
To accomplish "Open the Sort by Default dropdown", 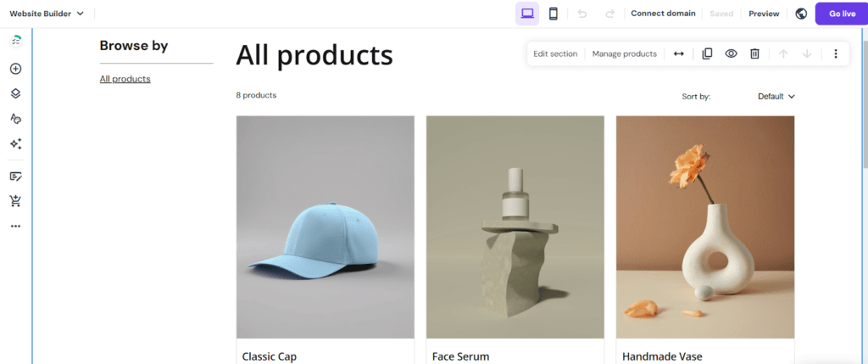I will (x=776, y=97).
